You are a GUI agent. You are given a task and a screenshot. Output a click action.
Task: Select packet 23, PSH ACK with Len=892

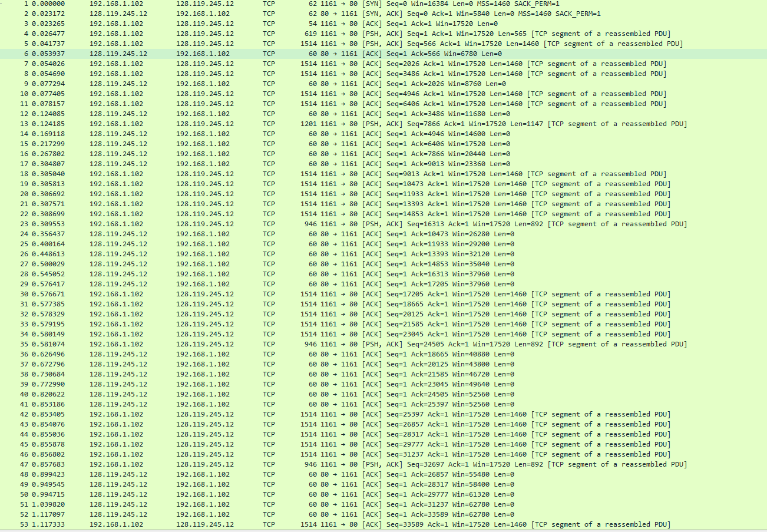point(236,224)
